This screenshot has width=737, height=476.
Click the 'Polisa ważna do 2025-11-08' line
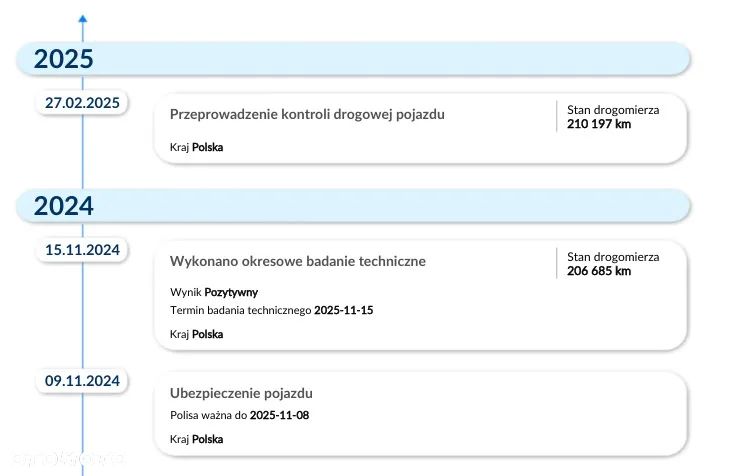coord(240,415)
